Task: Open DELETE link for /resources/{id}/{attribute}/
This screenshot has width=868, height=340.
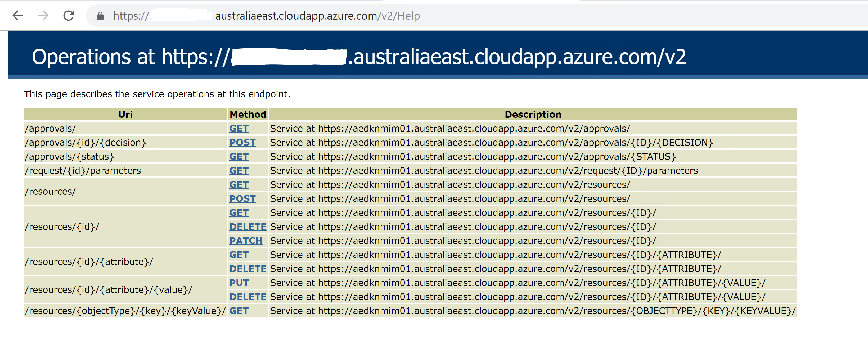Action: click(248, 269)
